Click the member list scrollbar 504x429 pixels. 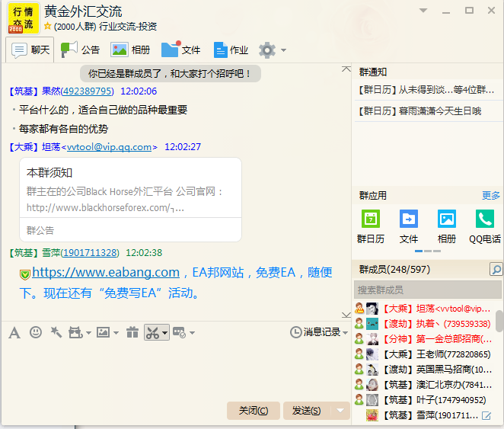click(499, 321)
